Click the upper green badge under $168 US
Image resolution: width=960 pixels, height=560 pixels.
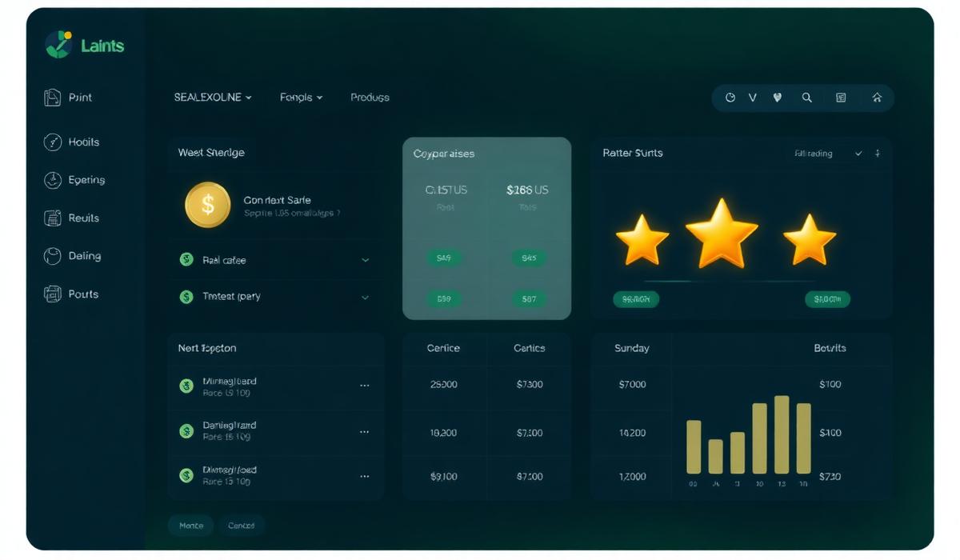click(x=529, y=258)
